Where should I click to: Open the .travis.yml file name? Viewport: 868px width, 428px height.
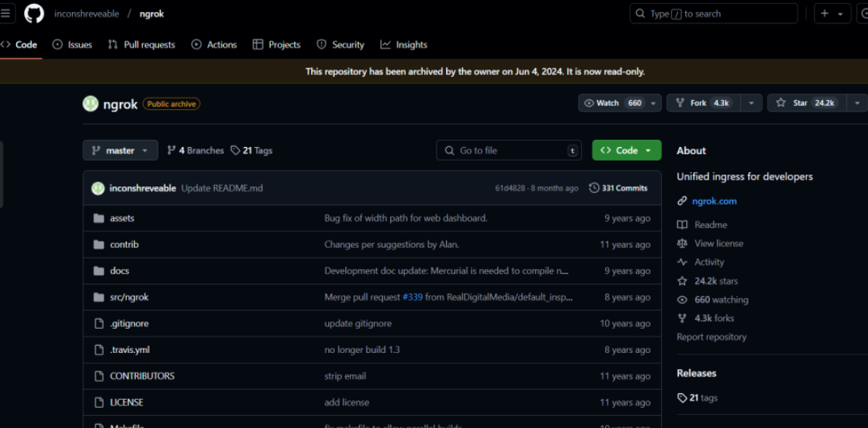pyautogui.click(x=129, y=350)
